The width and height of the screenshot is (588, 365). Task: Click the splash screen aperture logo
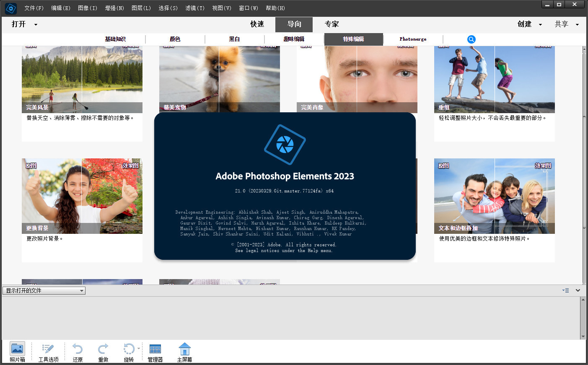(x=285, y=145)
